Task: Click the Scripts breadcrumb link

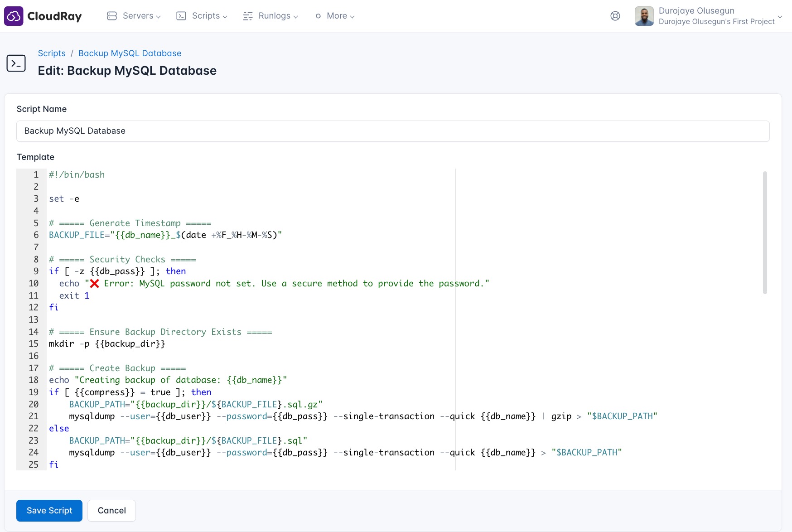Action: point(52,53)
